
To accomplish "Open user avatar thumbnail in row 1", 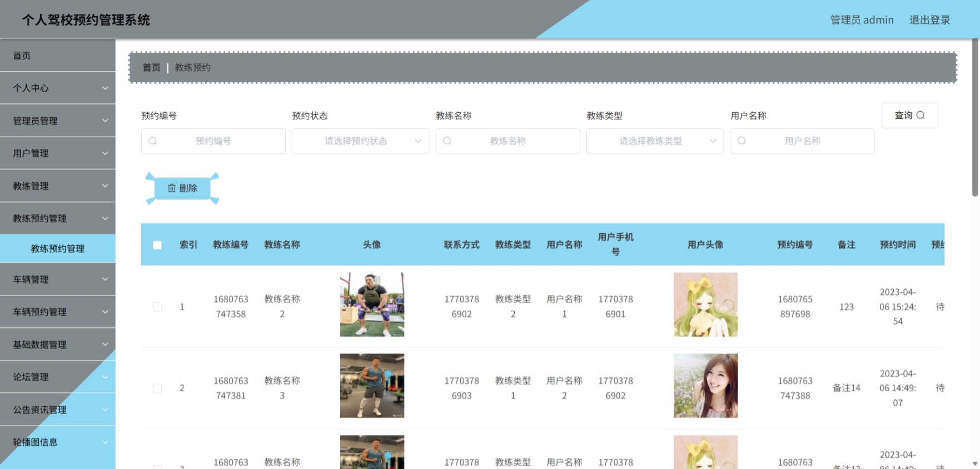I will (x=705, y=305).
